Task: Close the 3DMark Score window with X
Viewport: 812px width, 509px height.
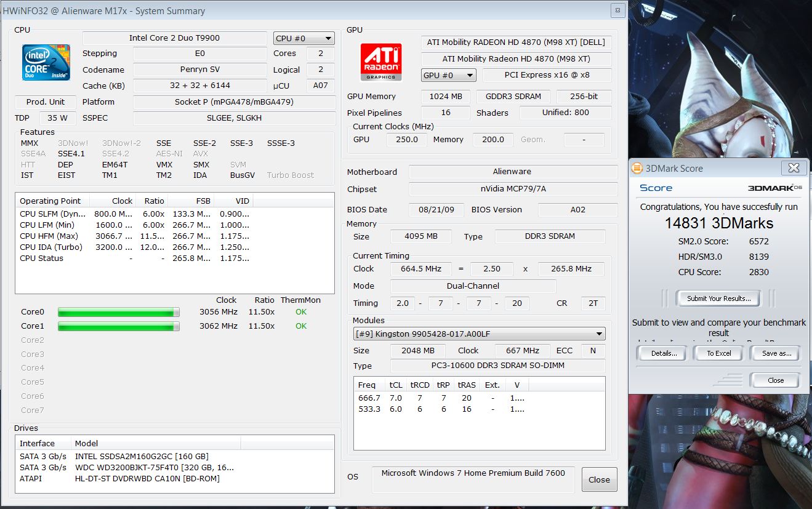Action: (x=794, y=168)
